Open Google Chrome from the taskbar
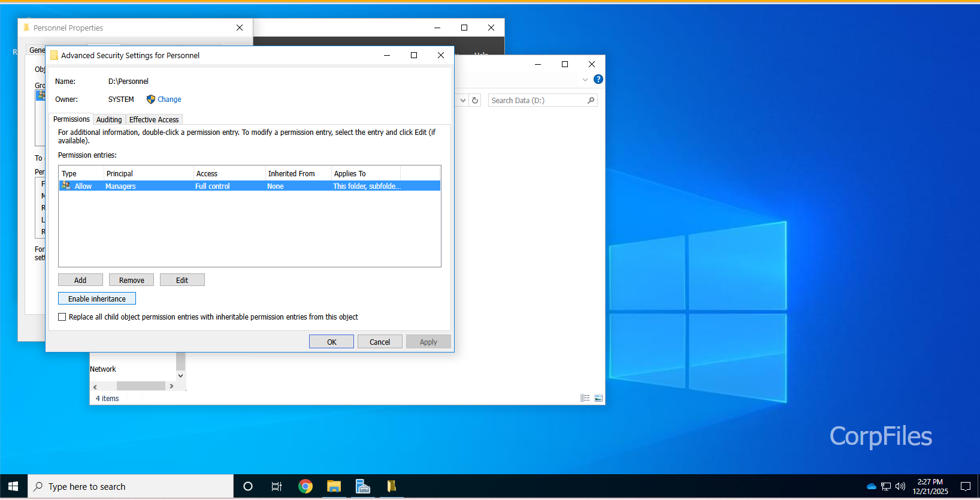 tap(306, 487)
